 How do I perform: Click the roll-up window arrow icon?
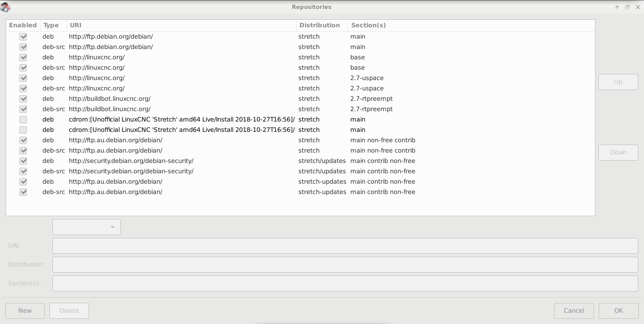pos(617,7)
